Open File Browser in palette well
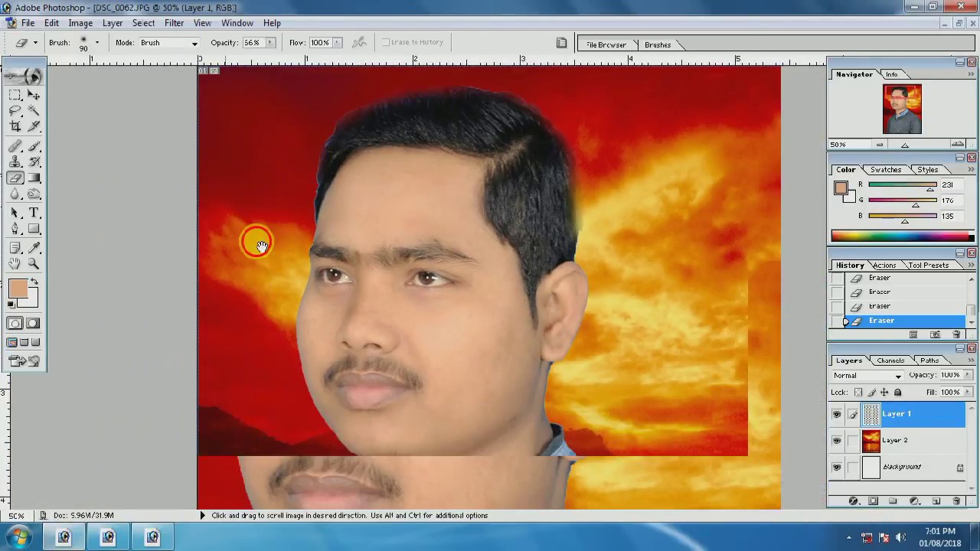This screenshot has height=551, width=980. pos(606,45)
